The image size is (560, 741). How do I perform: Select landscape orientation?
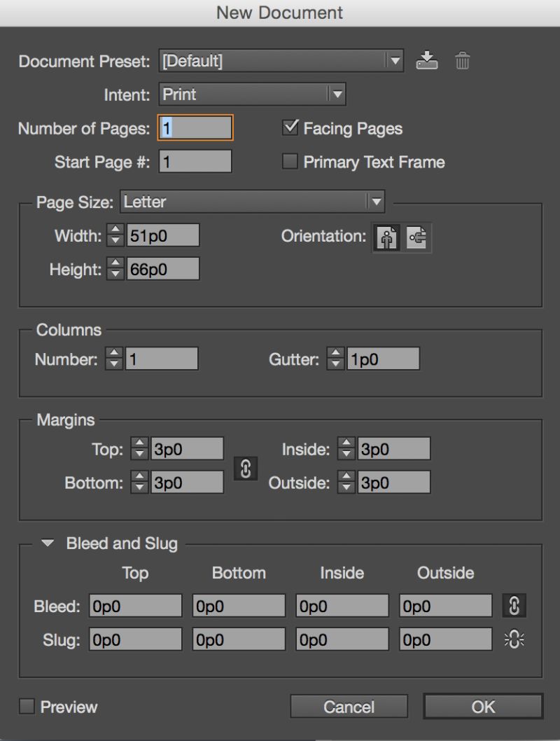(x=418, y=237)
